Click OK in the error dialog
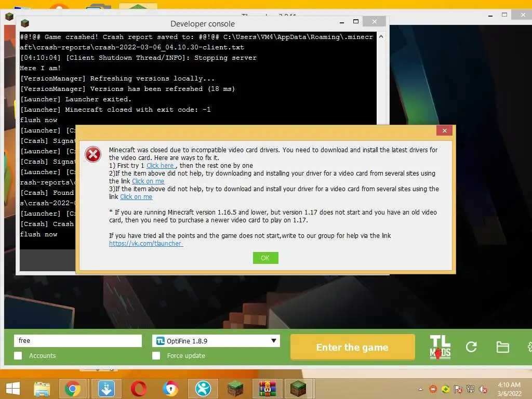 265,258
